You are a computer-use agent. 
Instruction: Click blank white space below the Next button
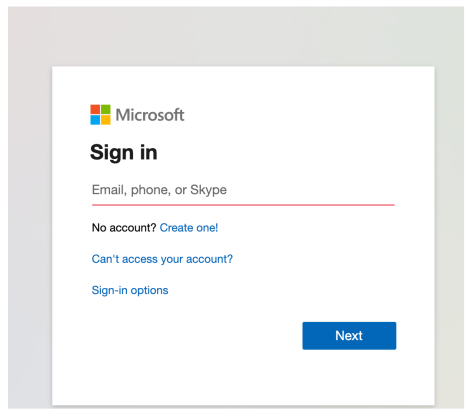tap(349, 377)
